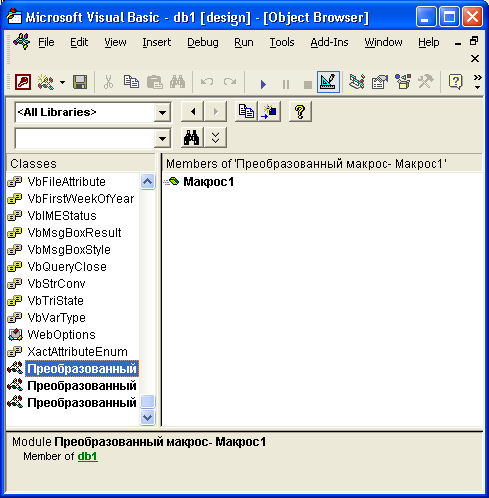
Task: Select Макрос1 member in Members list
Action: 209,182
